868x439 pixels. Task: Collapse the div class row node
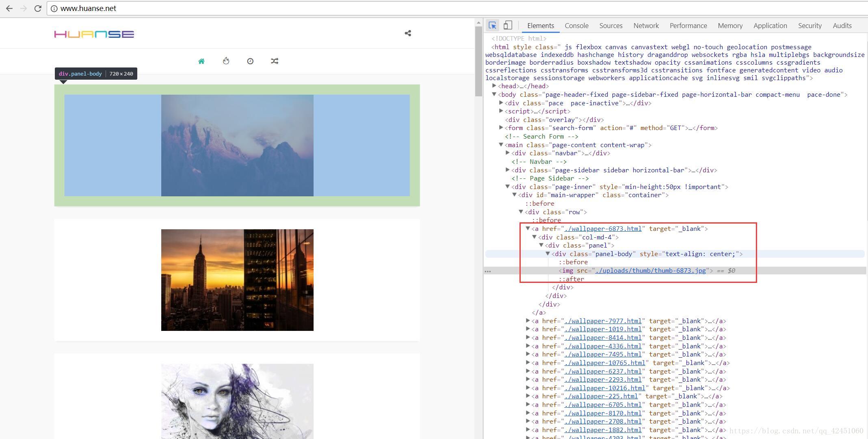[x=521, y=212]
